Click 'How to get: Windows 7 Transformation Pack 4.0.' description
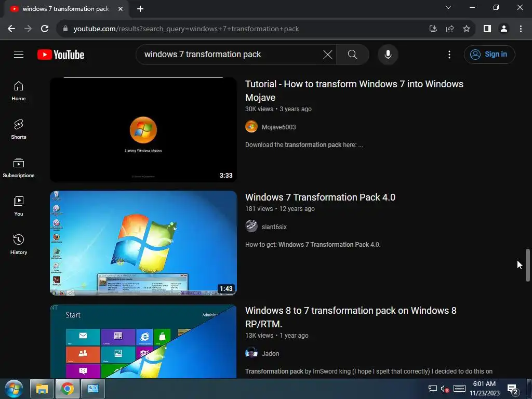This screenshot has width=532, height=399. click(x=313, y=245)
